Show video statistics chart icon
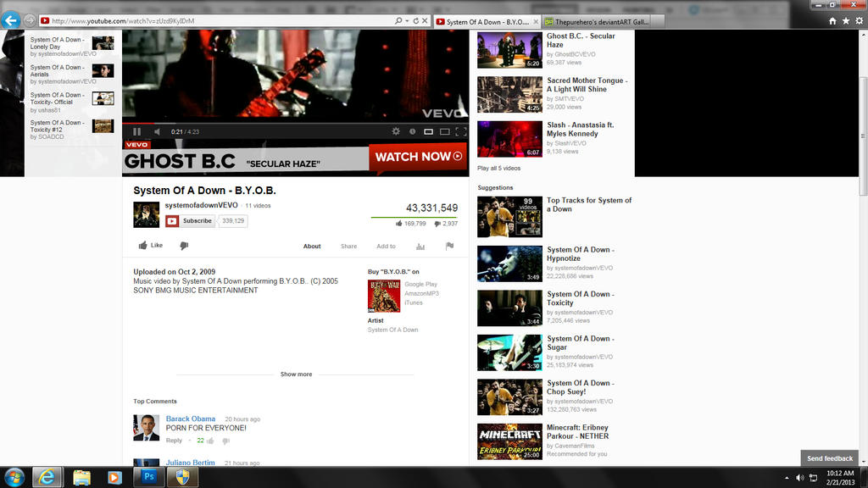The height and width of the screenshot is (488, 868). pyautogui.click(x=420, y=247)
